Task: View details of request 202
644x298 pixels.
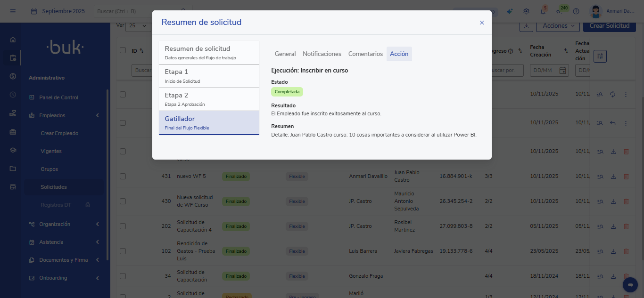Action: [600, 226]
